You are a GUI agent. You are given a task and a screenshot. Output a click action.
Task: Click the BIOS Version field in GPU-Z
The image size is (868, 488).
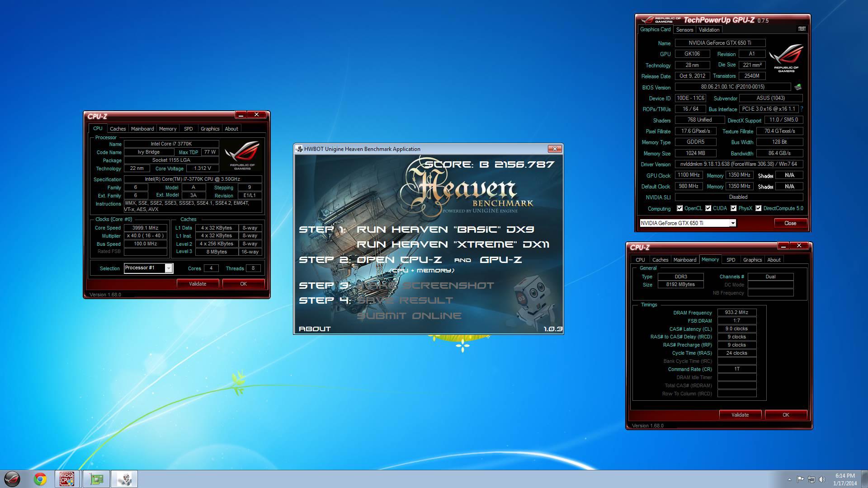[x=733, y=87]
